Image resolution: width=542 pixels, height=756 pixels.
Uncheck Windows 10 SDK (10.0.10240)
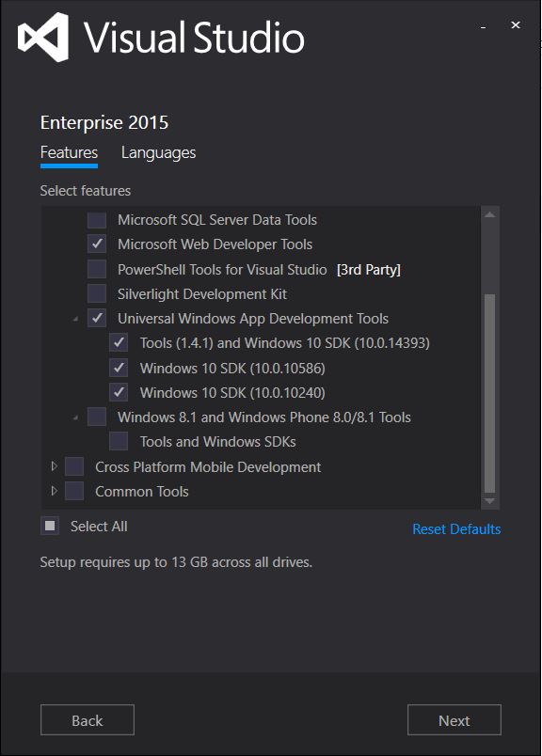pos(119,392)
